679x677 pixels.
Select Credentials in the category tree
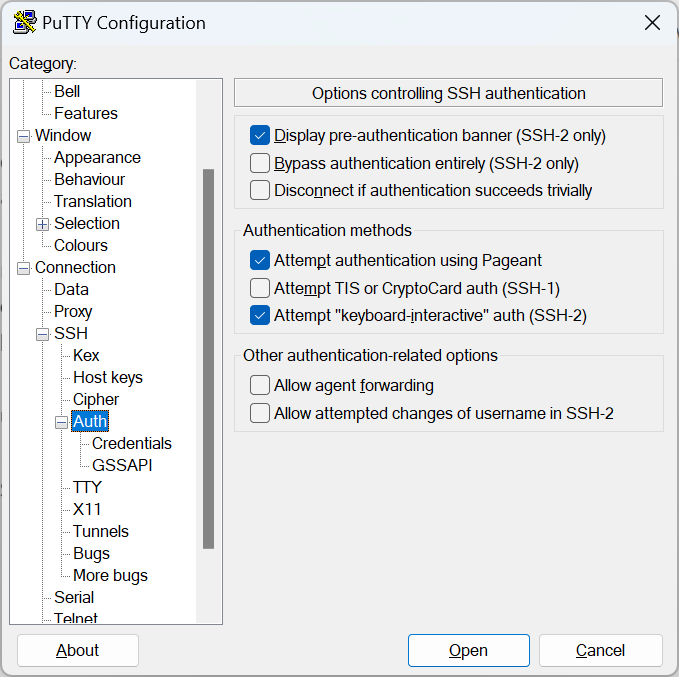point(131,444)
